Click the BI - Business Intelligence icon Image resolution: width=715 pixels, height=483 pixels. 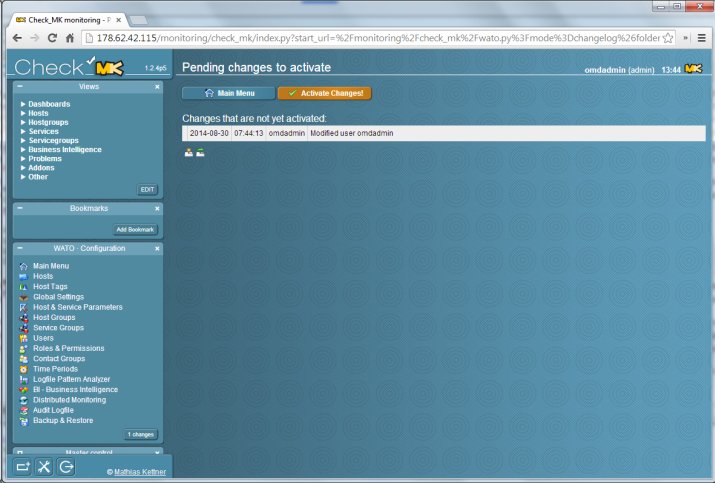23,390
